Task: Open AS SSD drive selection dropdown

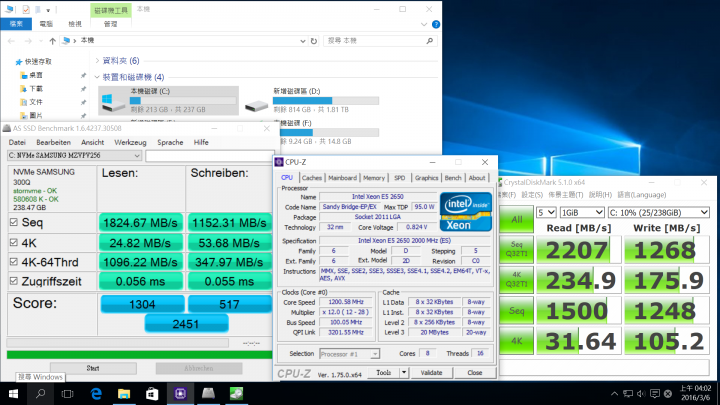Action: pyautogui.click(x=74, y=156)
